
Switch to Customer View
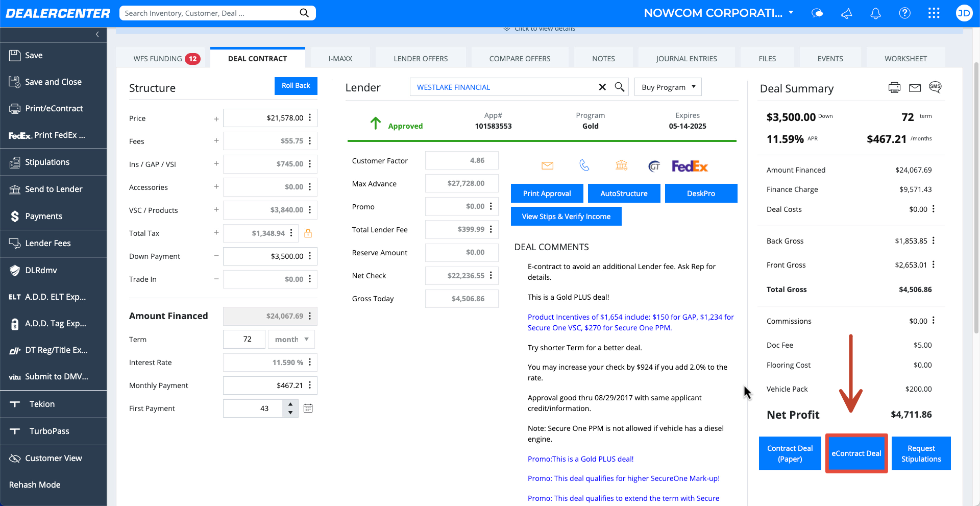coord(53,458)
